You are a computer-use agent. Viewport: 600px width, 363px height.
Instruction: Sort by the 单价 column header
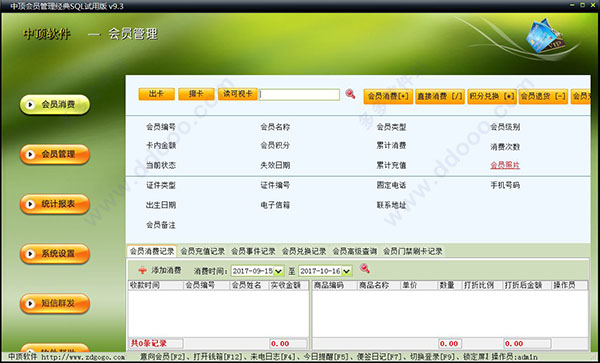click(x=419, y=285)
